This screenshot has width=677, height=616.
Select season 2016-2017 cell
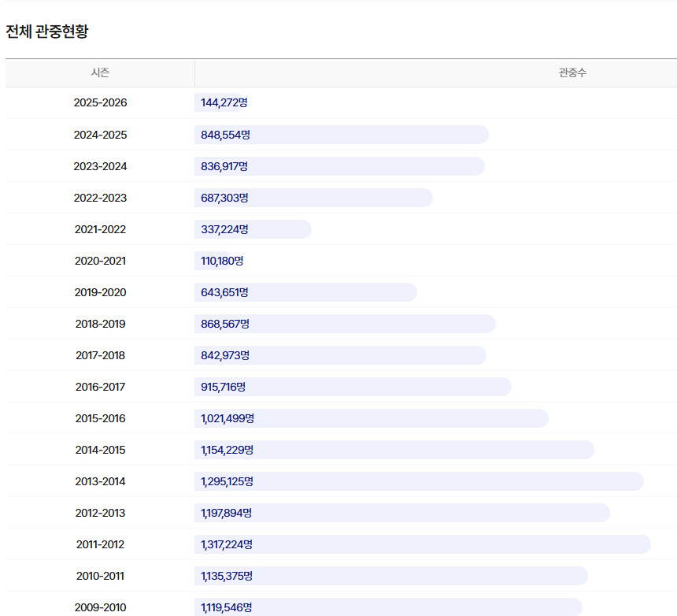click(x=100, y=387)
